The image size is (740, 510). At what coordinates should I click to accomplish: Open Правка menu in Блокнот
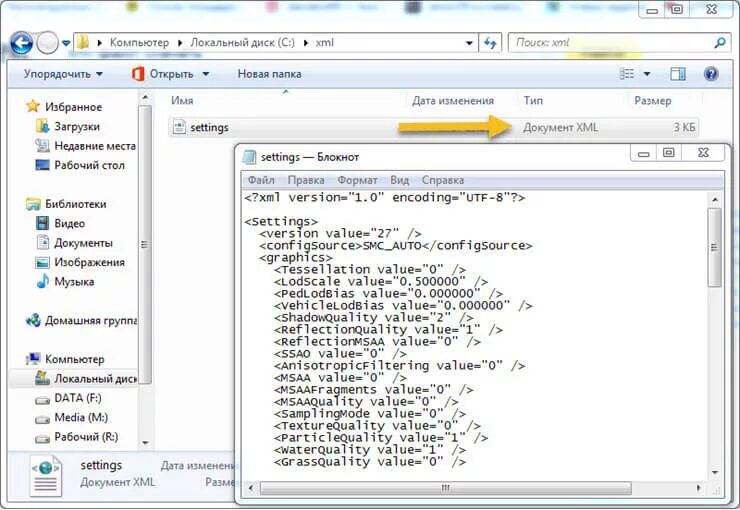coord(306,180)
